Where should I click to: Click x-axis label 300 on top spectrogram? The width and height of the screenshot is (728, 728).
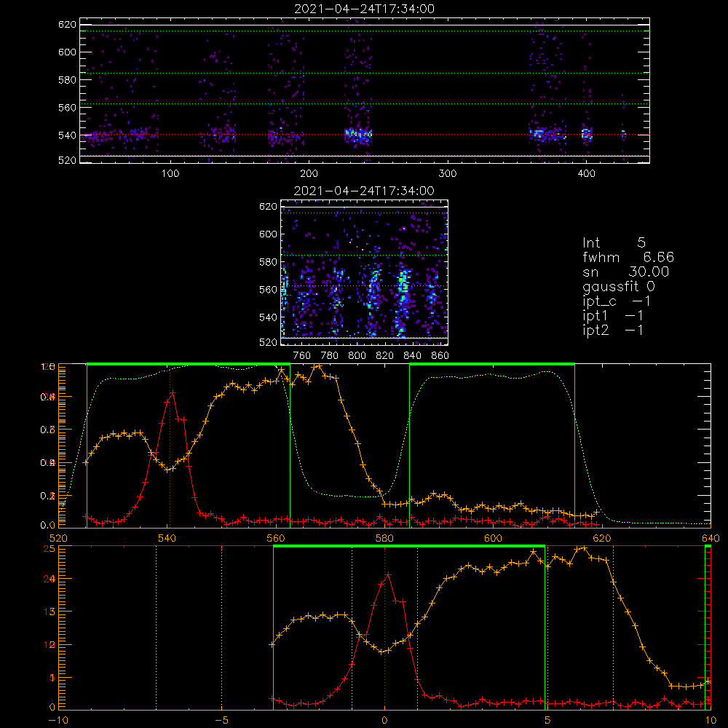click(x=448, y=174)
